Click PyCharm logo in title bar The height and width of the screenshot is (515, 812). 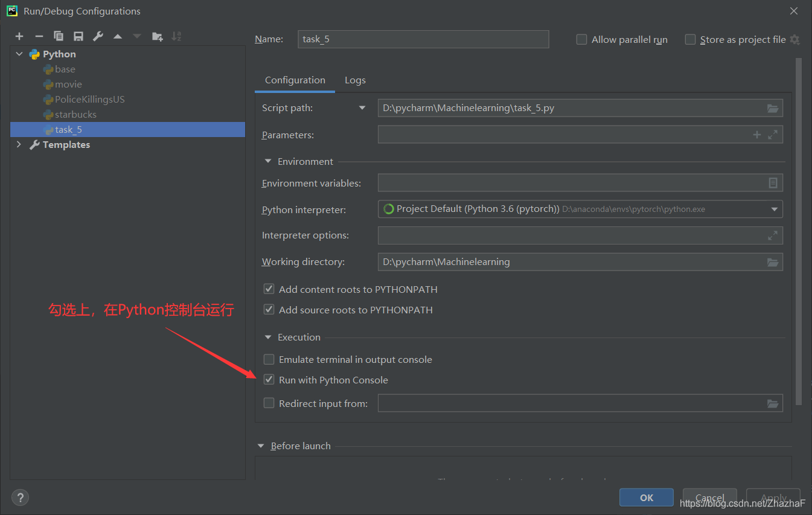[11, 11]
